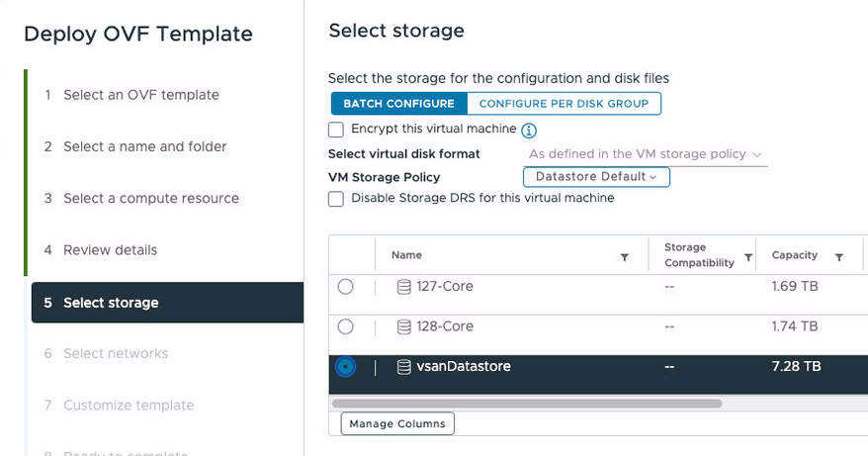Click the datastore table horizontal scrollbar
Viewport: 868px width, 456px height.
tap(527, 404)
